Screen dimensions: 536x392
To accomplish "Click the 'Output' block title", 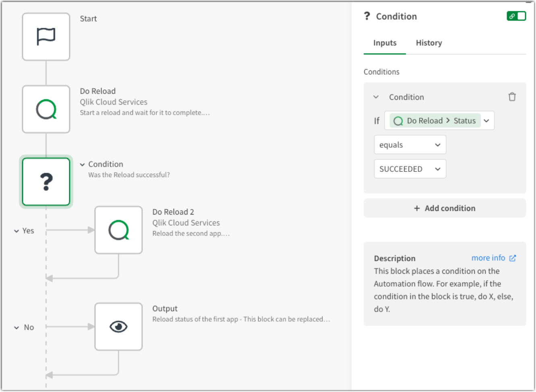I will coord(165,309).
